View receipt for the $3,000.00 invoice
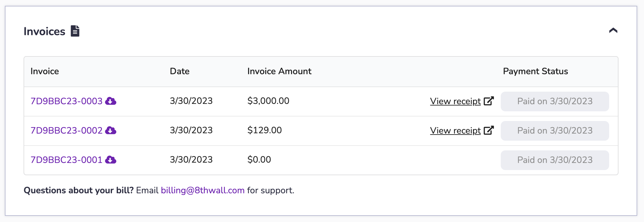 455,101
